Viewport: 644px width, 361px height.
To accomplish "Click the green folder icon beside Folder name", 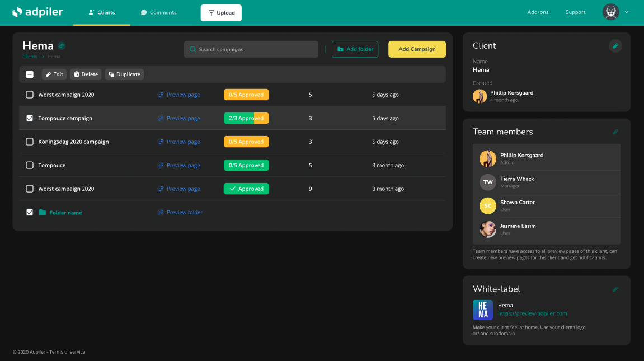I will point(44,212).
